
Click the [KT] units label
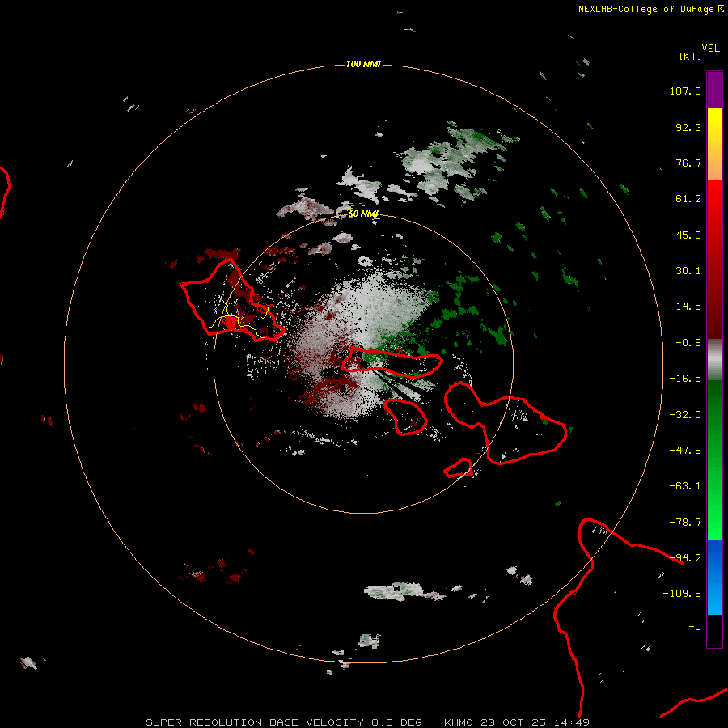tap(691, 56)
